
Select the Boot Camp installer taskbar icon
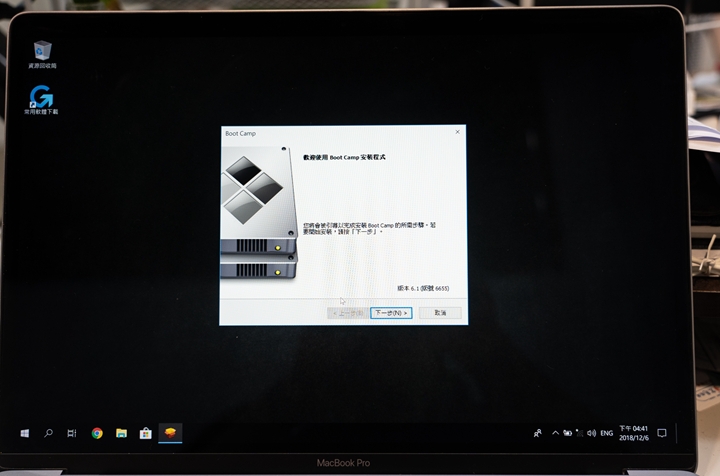[170, 433]
